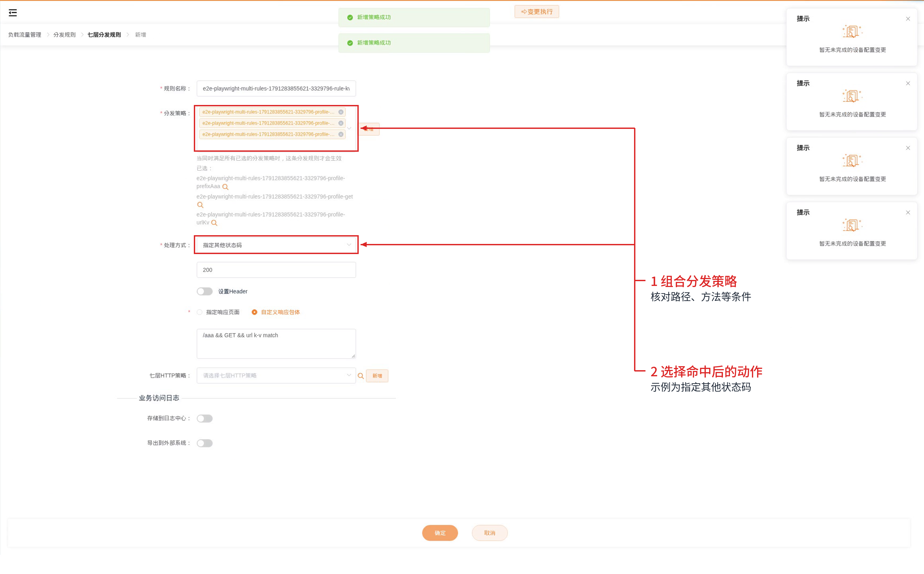Select the 自定义响应包体 radio option
Screen dimensions: 924x574
pyautogui.click(x=276, y=312)
